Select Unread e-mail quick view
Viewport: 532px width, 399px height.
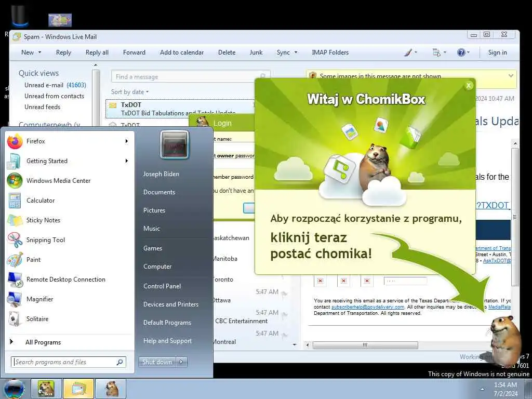[x=55, y=85]
